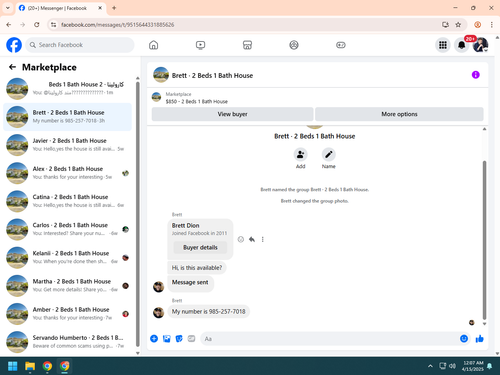The width and height of the screenshot is (500, 375).
Task: Open the Facebook logo home link
Action: click(x=14, y=45)
